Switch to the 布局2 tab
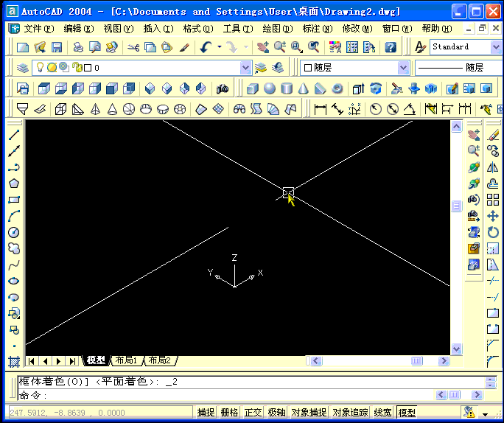This screenshot has height=423, width=504. pos(160,360)
